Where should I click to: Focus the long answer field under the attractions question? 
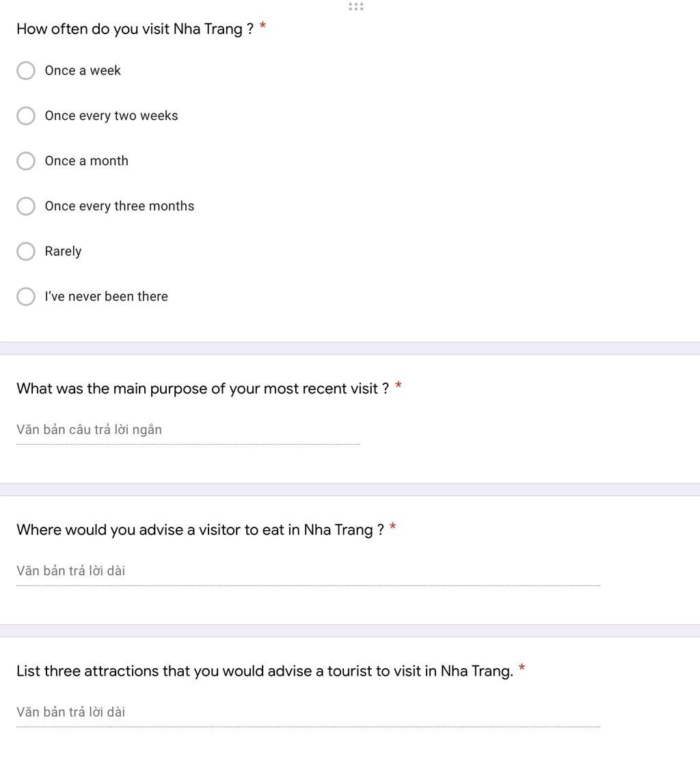point(308,712)
